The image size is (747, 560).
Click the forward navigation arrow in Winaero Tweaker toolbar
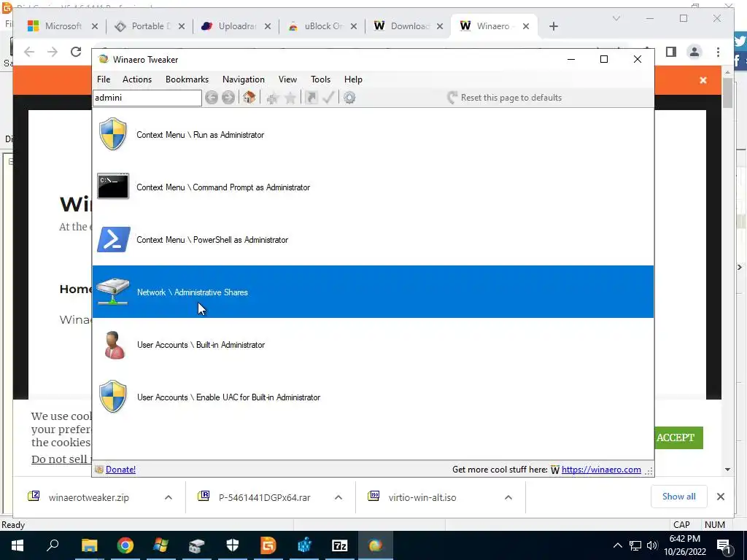[x=228, y=98]
